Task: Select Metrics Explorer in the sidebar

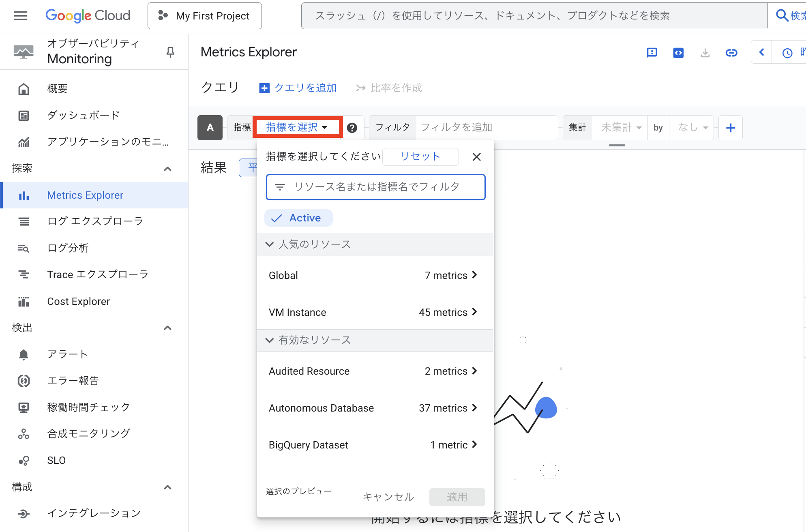Action: (x=85, y=195)
